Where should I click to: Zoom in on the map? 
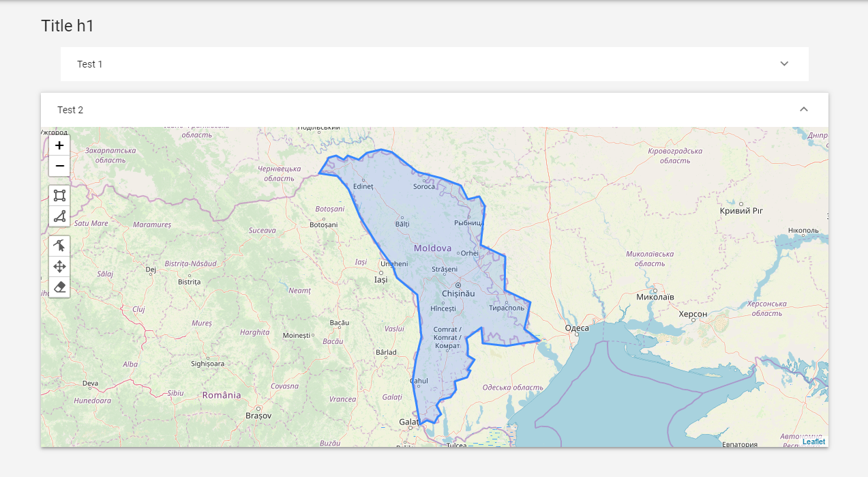point(59,145)
